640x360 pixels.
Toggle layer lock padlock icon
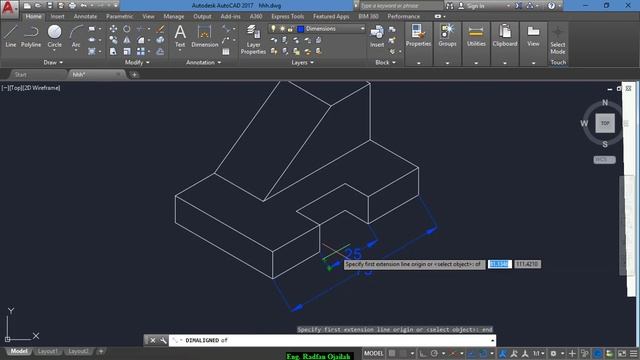[x=290, y=29]
